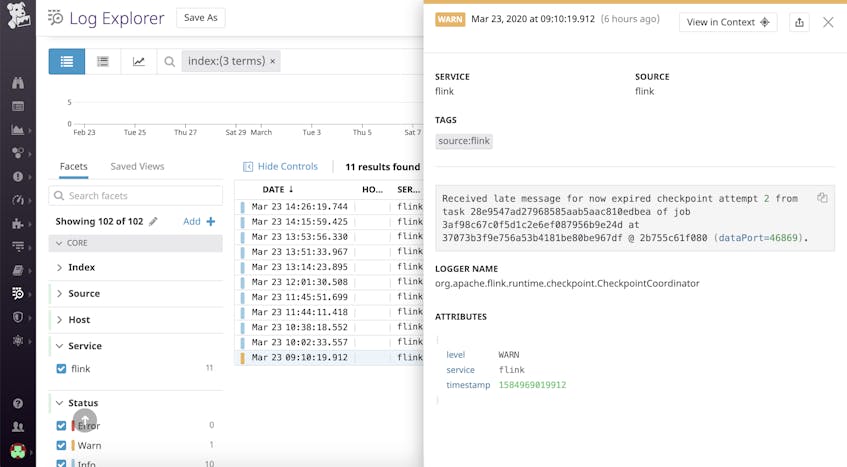Copy the log message with the copy icon
847x467 pixels.
tap(822, 198)
